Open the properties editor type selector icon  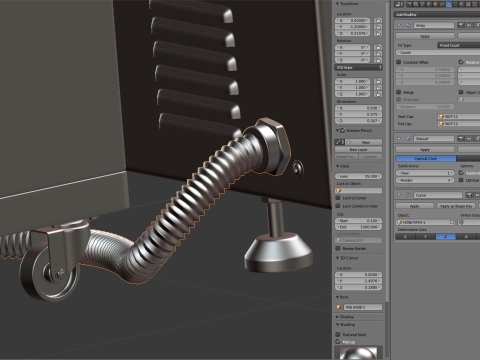click(x=399, y=4)
